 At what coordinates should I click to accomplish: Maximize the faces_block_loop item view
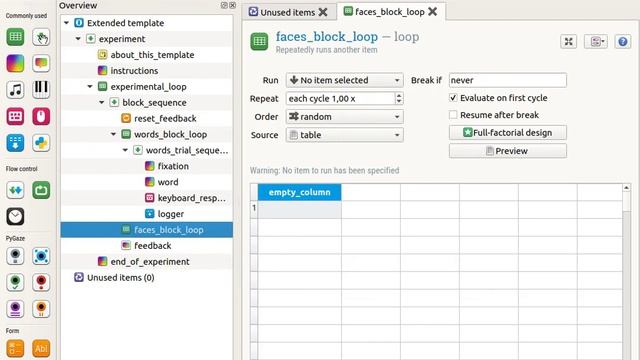(x=569, y=41)
